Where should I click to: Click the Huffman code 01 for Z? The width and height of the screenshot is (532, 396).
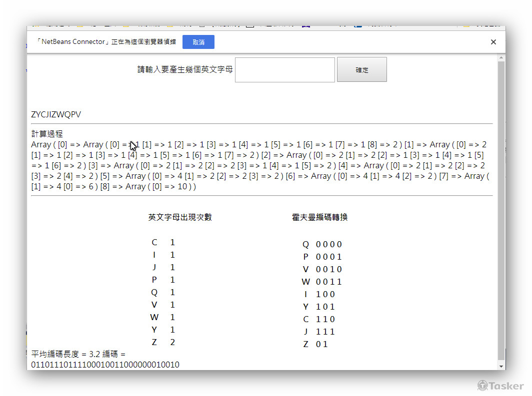321,344
